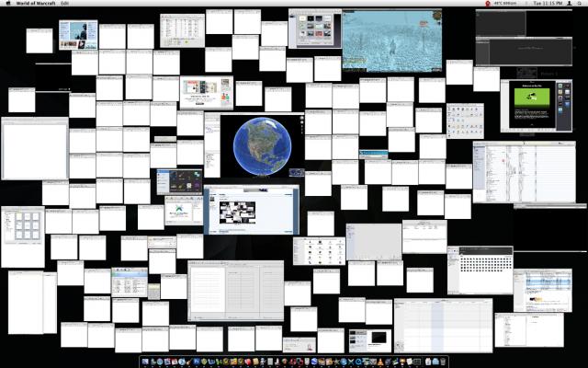Viewport: 588px width, 368px height.
Task: Select the window showing the black dot grid
Action: coord(481,270)
